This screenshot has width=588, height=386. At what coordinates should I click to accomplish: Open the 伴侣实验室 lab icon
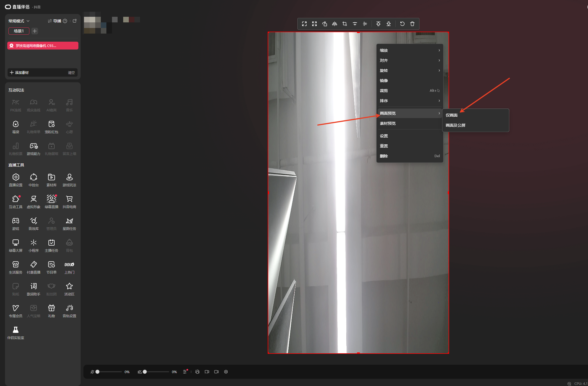[x=16, y=333]
